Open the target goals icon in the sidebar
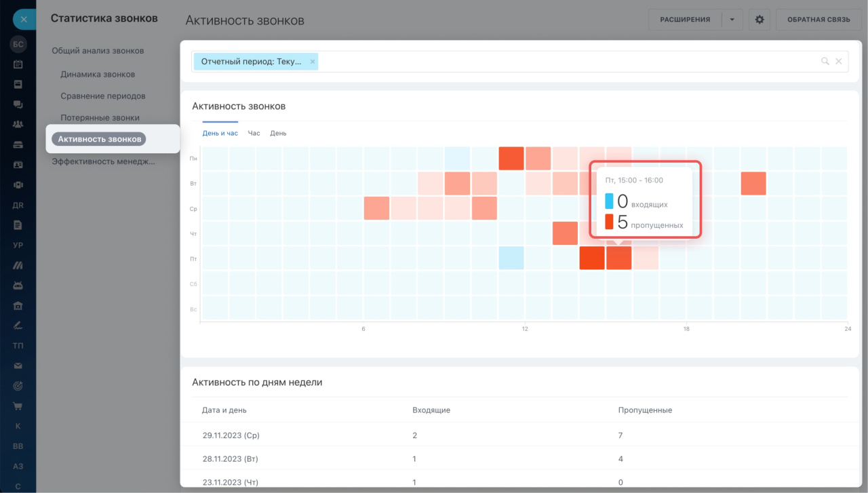The width and height of the screenshot is (868, 493). pyautogui.click(x=18, y=386)
